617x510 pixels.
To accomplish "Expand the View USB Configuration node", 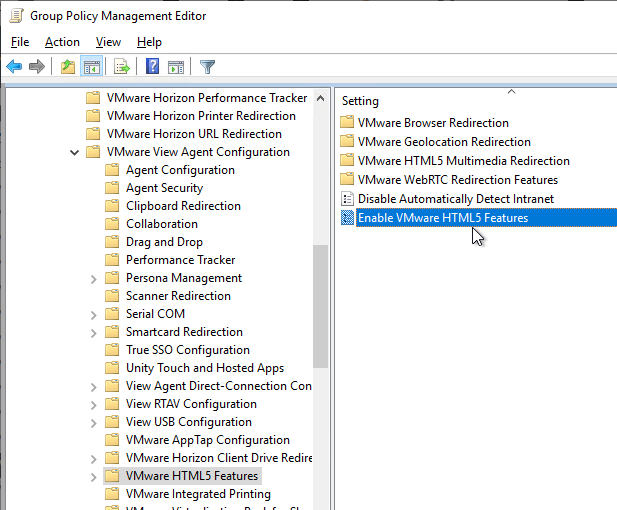I will (x=93, y=423).
